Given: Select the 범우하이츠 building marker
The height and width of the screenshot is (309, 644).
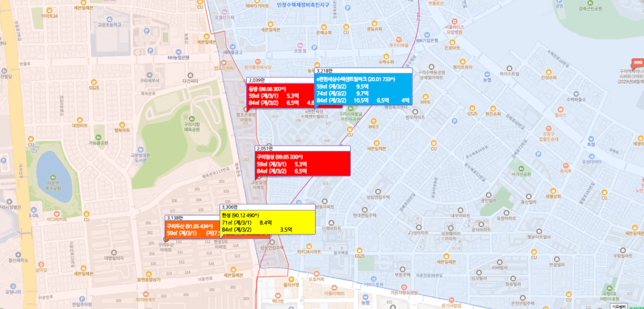Looking at the screenshot, I should (x=415, y=110).
